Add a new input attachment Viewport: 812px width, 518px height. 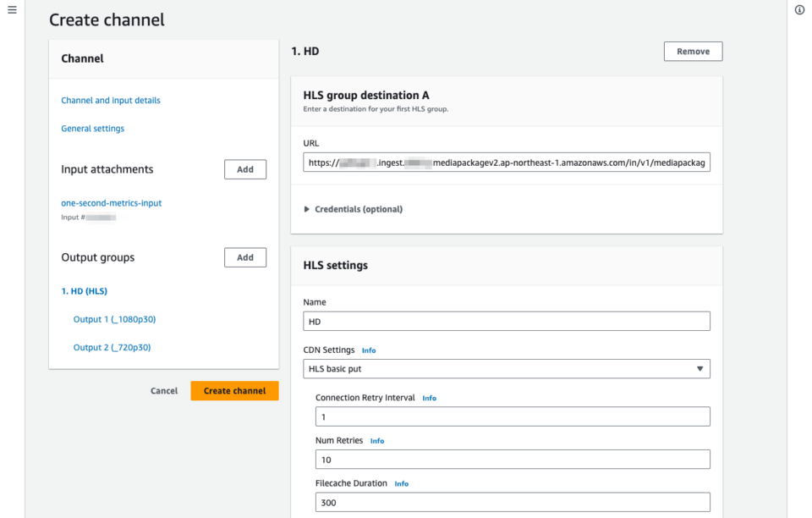point(244,168)
